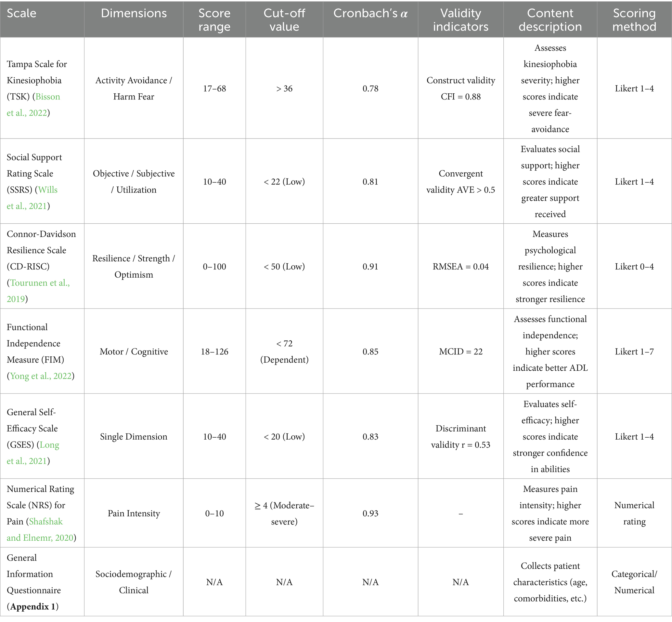Viewport: 672px width, 622px height.
Task: Click the Score range column header
Action: click(214, 19)
